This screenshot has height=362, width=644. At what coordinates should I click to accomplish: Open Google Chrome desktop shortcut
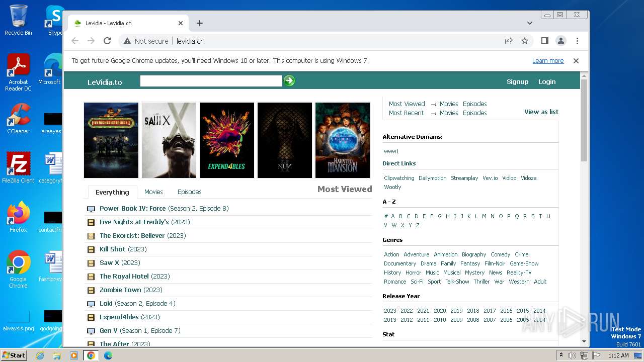tap(18, 269)
